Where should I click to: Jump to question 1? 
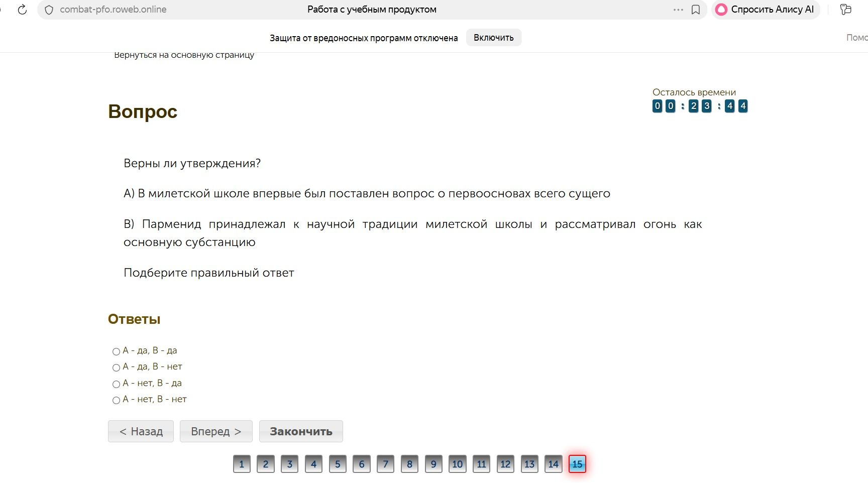click(x=242, y=464)
